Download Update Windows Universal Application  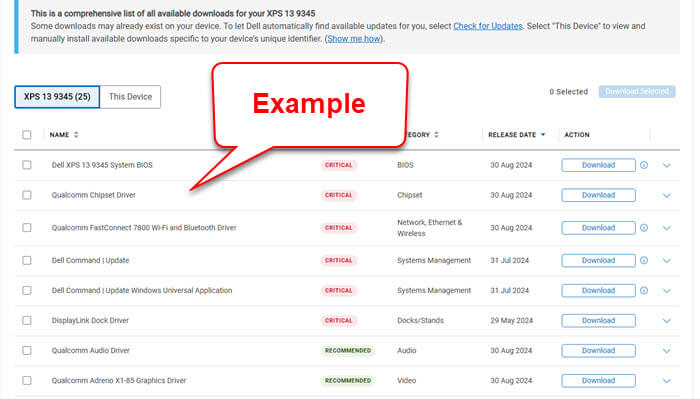[x=598, y=291]
